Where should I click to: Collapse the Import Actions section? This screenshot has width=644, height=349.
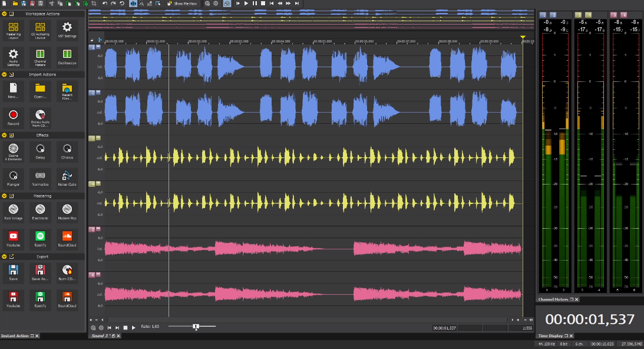[x=5, y=75]
